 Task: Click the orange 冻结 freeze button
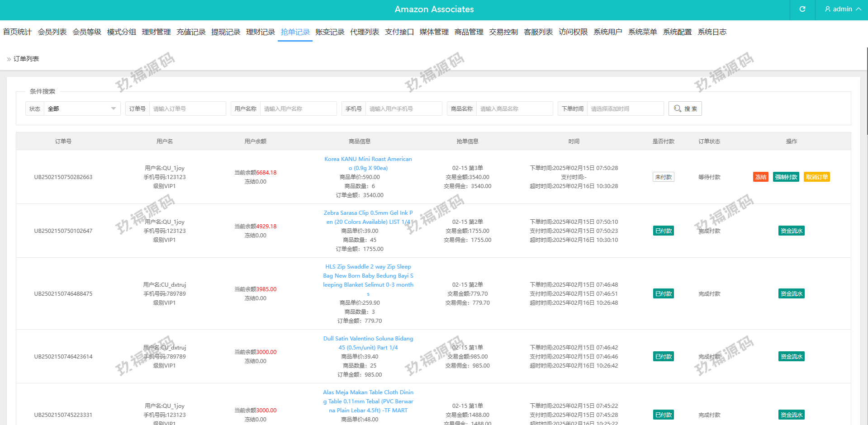[x=760, y=177]
